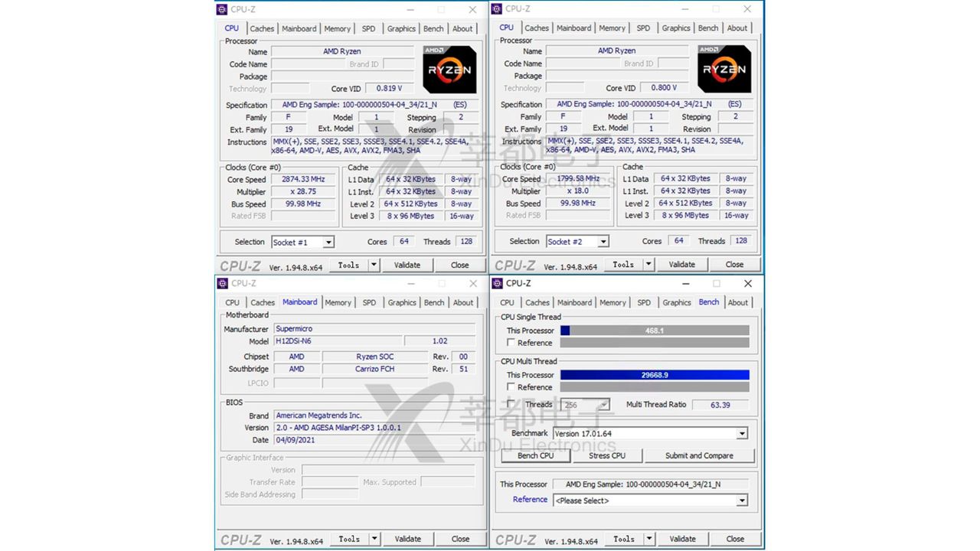Close the Bench CPU-Z window

748,283
